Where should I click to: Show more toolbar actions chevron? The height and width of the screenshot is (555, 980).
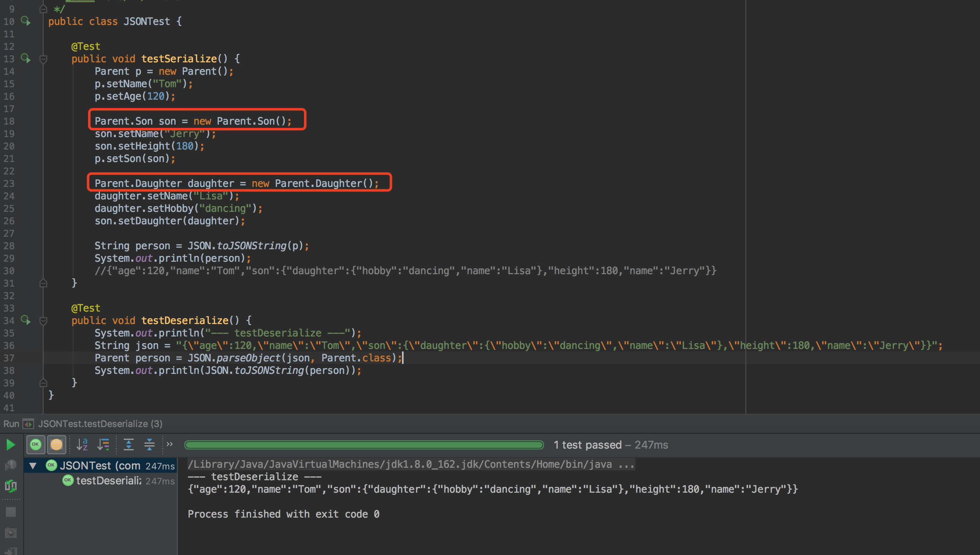(x=169, y=444)
